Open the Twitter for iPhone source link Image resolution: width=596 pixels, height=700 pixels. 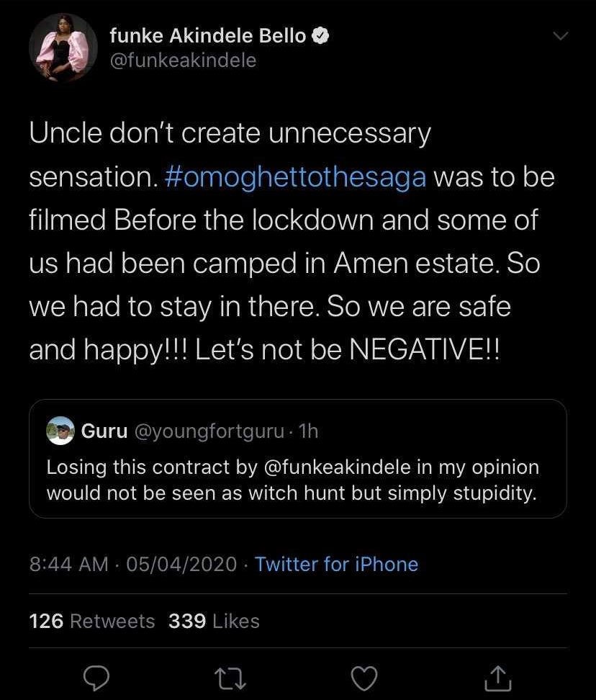(336, 563)
